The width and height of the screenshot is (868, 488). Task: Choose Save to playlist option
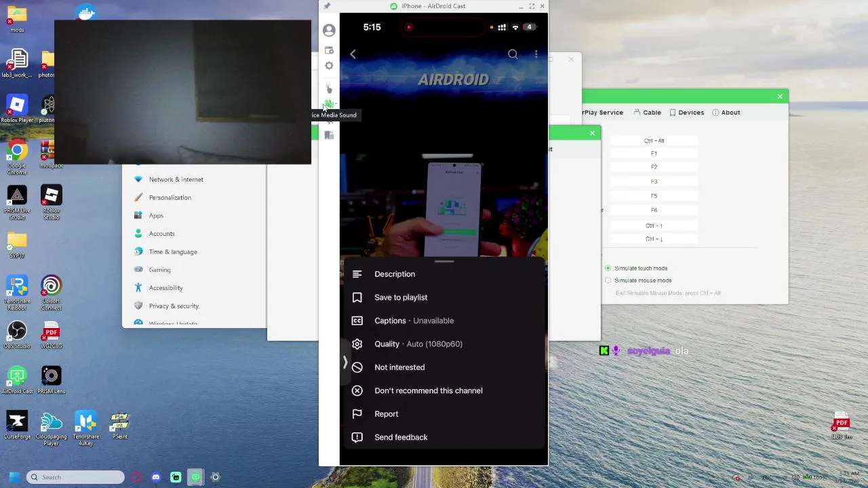pos(443,298)
